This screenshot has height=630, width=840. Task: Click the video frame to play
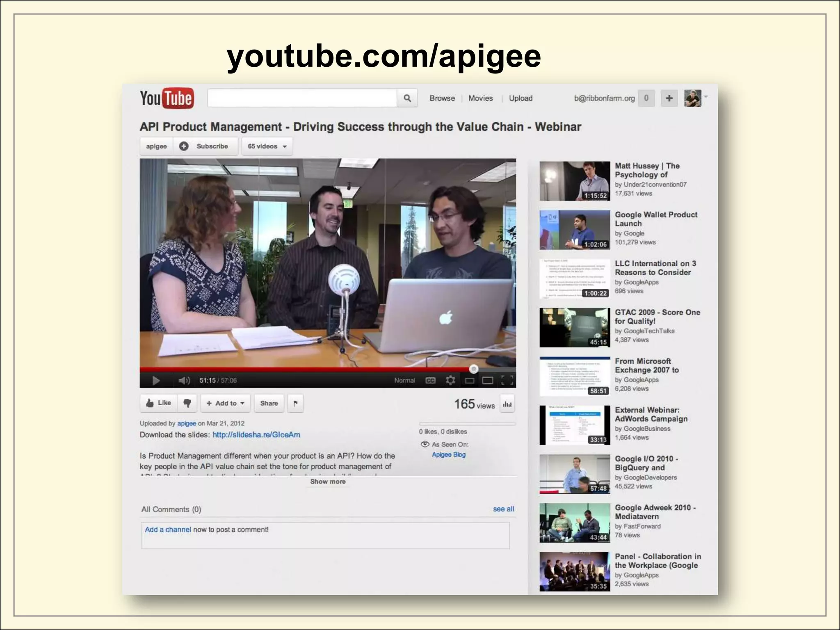328,262
